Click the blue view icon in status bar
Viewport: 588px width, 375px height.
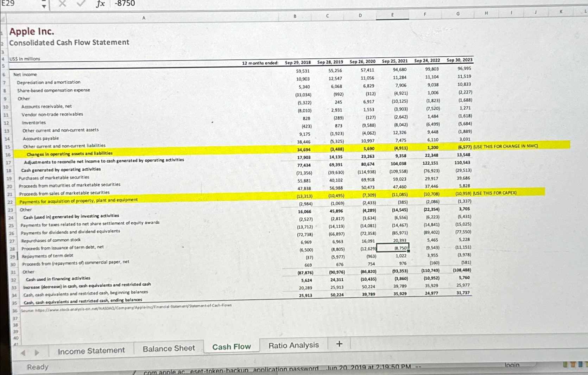click(580, 365)
